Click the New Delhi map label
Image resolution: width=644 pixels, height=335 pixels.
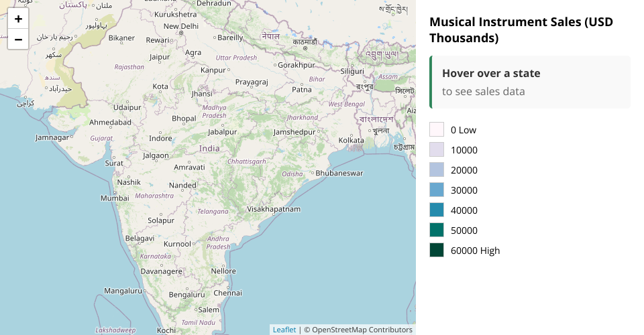pos(181,26)
